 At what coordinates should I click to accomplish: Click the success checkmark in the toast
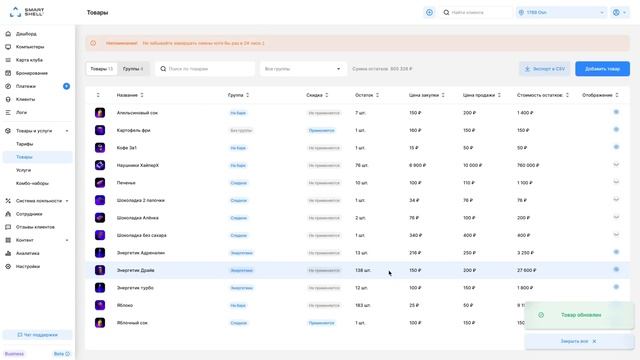[541, 315]
